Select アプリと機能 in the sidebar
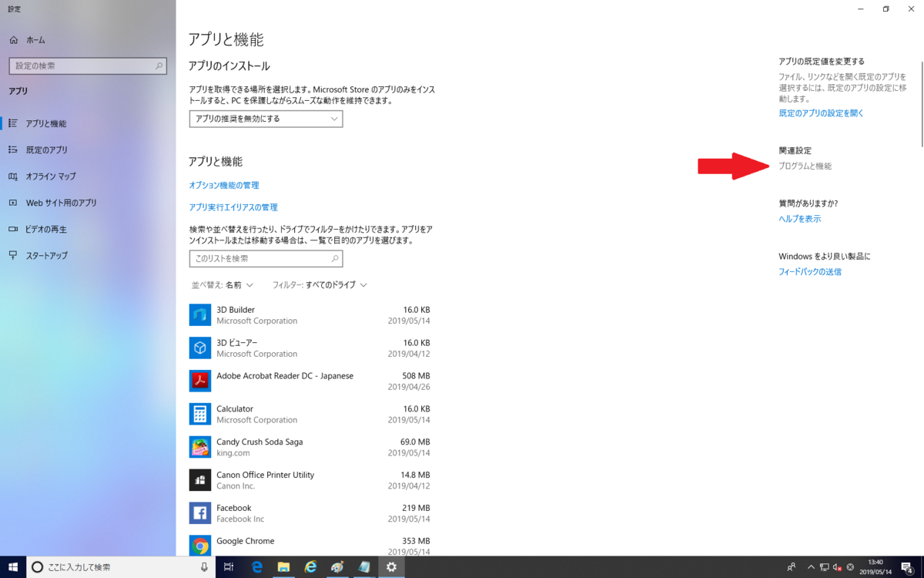924x578 pixels. [x=46, y=123]
